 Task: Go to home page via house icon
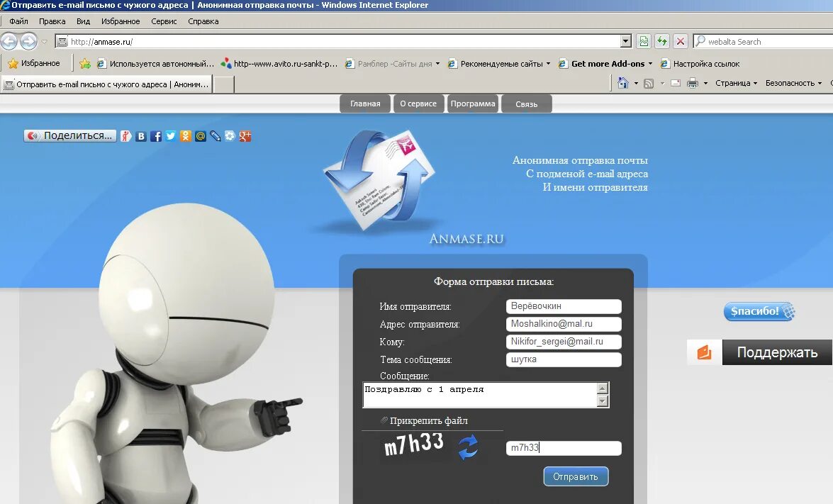click(623, 83)
